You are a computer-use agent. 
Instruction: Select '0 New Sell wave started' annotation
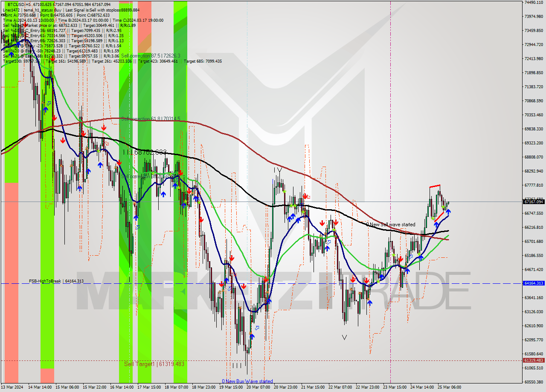[x=390, y=225]
